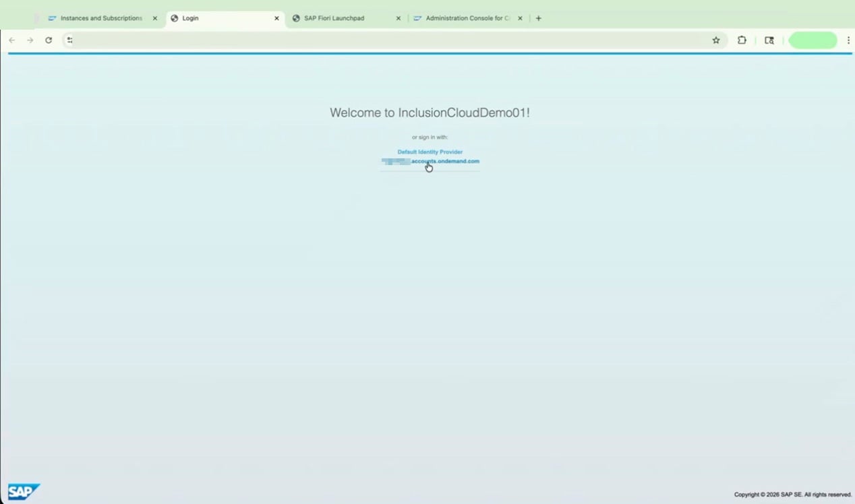The width and height of the screenshot is (855, 504).
Task: Open the side panel search icon
Action: 769,40
